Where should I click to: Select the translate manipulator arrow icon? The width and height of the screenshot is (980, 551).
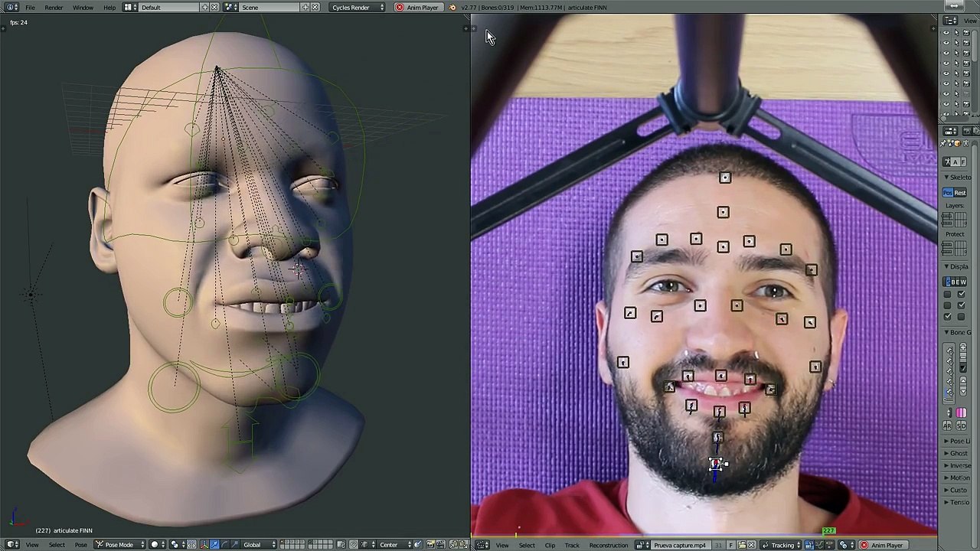(214, 544)
